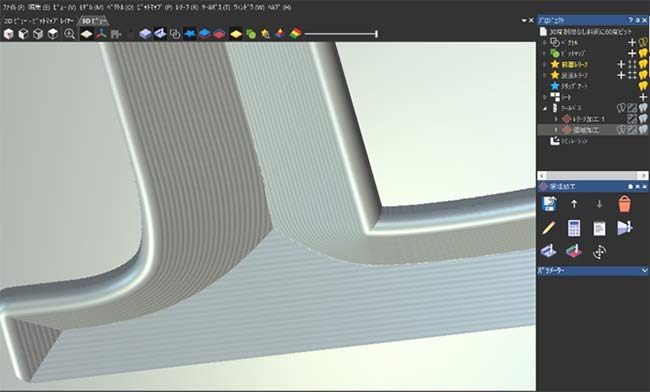Screen dimensions: 650x392
Task: Switch to the 2D view bitmap layer tab
Action: click(39, 20)
